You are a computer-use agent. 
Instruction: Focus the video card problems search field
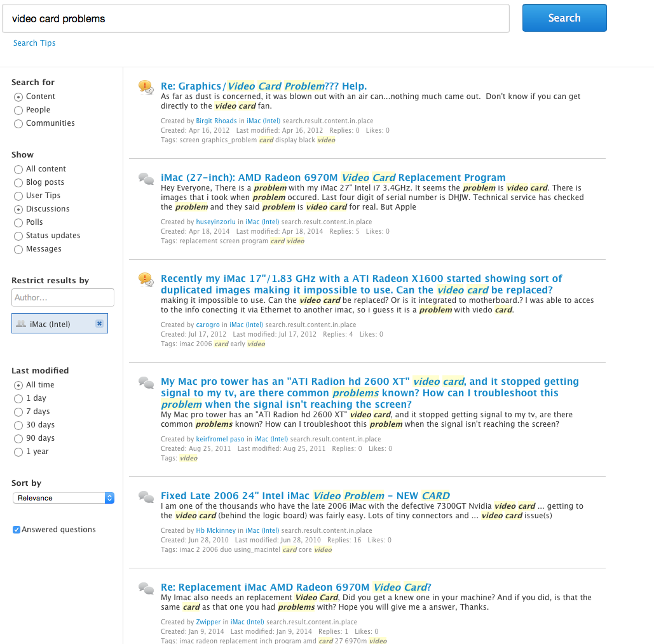[x=255, y=19]
